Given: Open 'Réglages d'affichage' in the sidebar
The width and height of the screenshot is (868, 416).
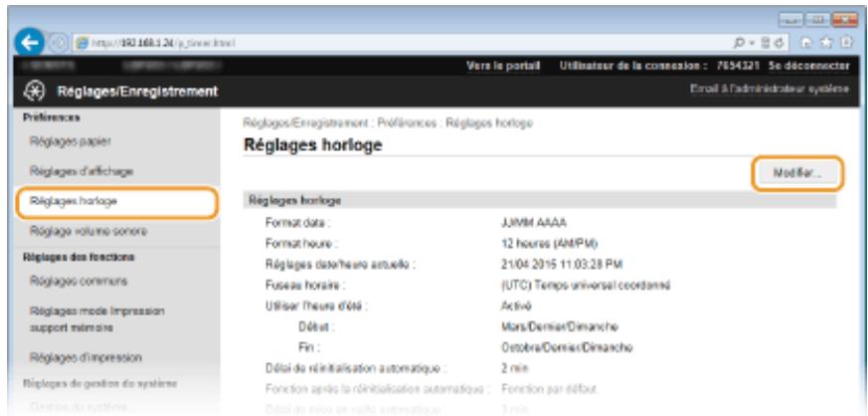Looking at the screenshot, I should (x=82, y=172).
